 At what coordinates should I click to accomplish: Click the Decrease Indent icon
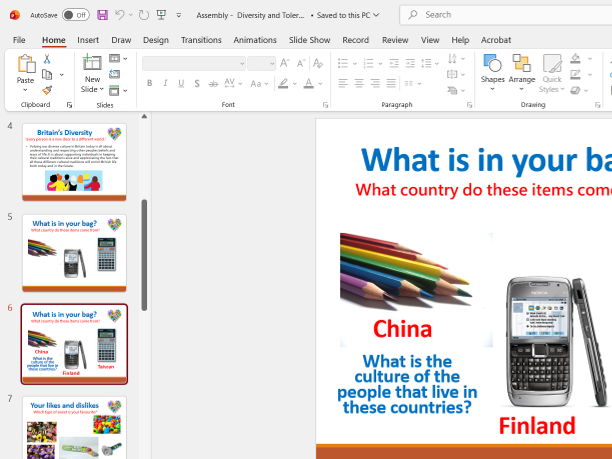(394, 63)
